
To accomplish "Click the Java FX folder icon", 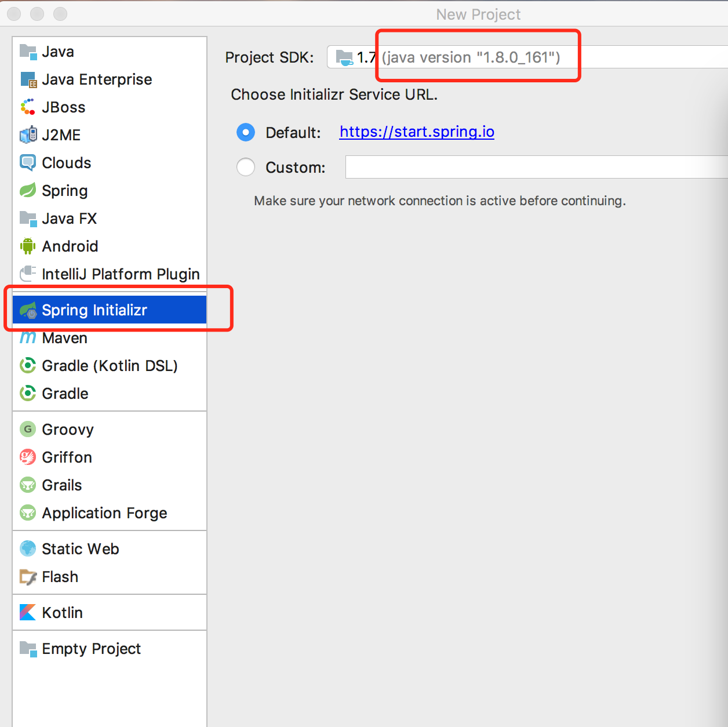I will (28, 219).
